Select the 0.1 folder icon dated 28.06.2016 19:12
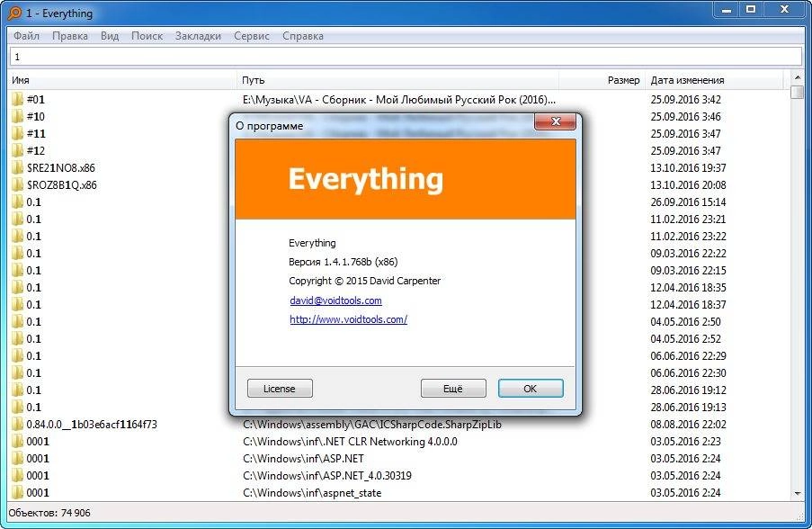The width and height of the screenshot is (812, 529). [x=18, y=390]
